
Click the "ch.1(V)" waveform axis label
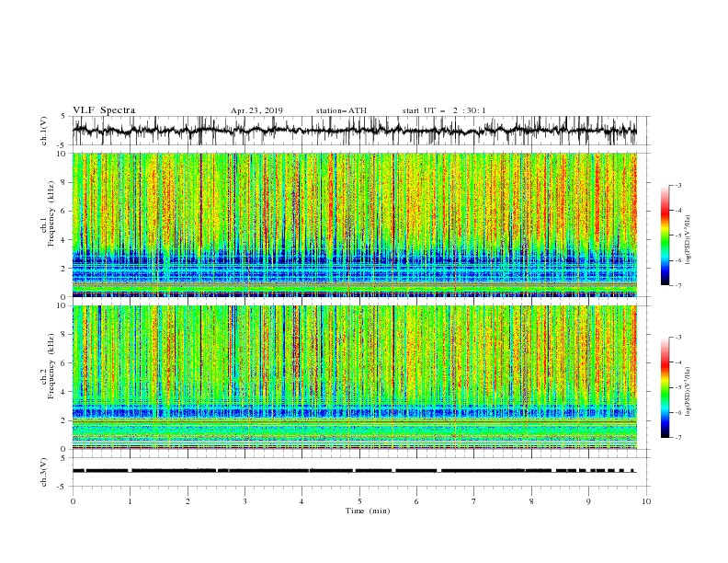pyautogui.click(x=44, y=131)
